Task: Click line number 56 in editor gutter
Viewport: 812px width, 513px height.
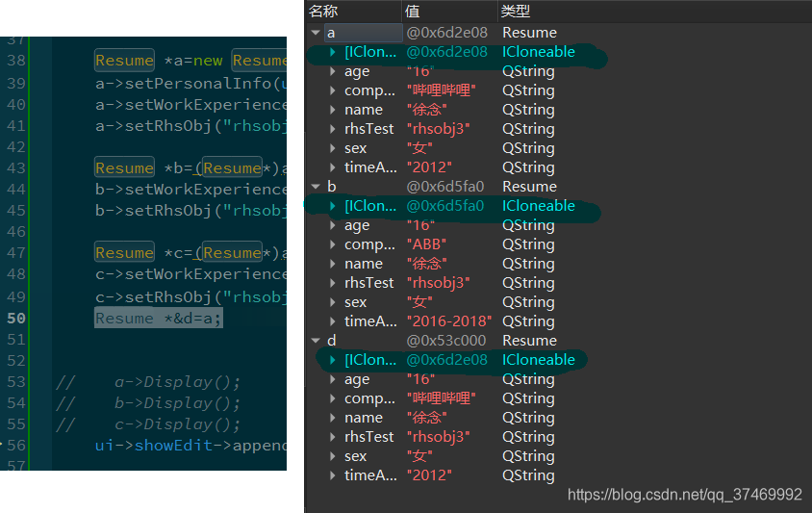Action: [16, 445]
